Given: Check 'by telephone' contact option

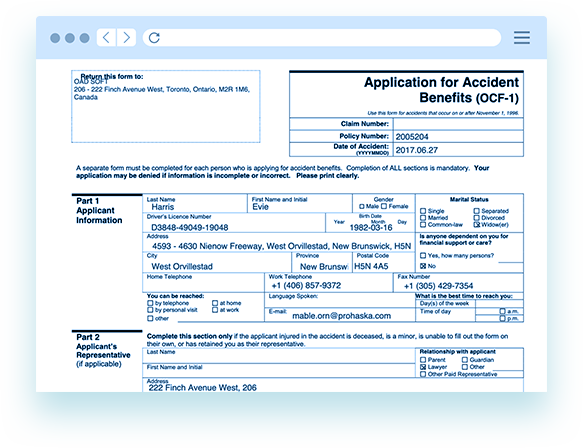Looking at the screenshot, I should (x=150, y=303).
